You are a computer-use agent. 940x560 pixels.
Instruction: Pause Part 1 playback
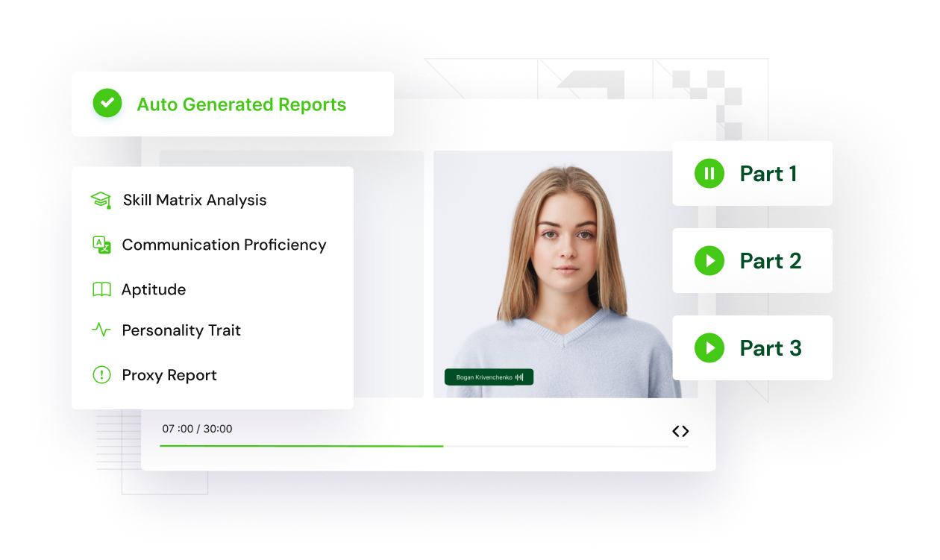[709, 174]
